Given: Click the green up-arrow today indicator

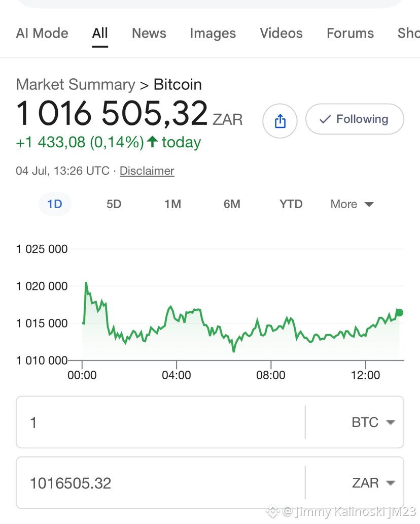Looking at the screenshot, I should [x=152, y=141].
